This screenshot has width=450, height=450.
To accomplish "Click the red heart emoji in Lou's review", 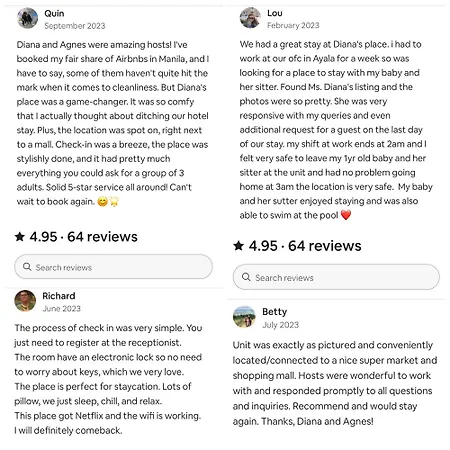I will (x=346, y=215).
